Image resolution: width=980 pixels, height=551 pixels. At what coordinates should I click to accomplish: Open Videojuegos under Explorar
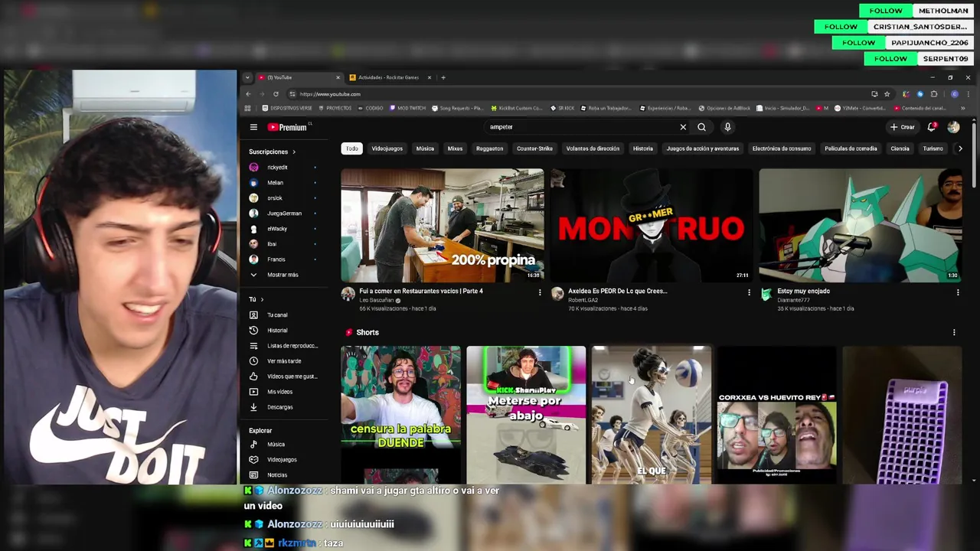tap(283, 459)
